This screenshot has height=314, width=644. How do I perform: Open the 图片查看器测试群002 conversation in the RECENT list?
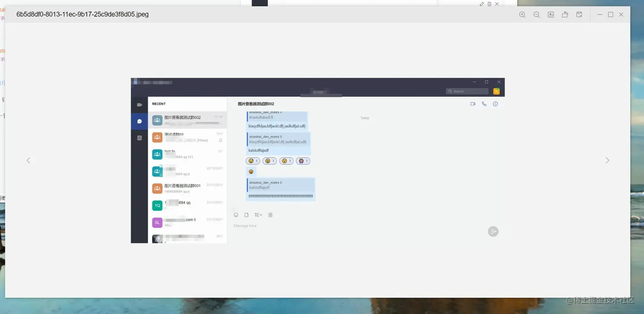(x=187, y=120)
